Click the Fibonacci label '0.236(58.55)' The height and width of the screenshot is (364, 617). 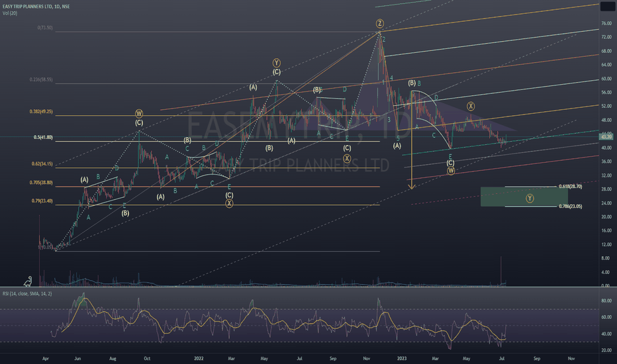pyautogui.click(x=41, y=79)
